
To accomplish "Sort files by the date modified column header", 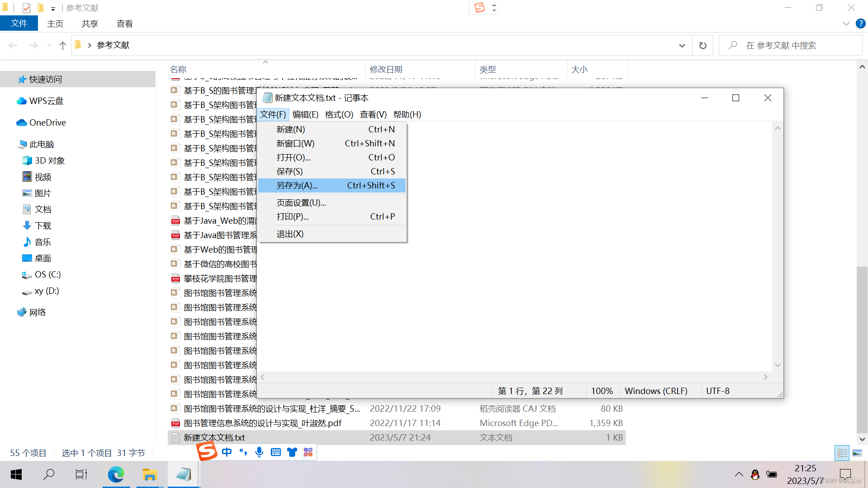I will coord(386,69).
